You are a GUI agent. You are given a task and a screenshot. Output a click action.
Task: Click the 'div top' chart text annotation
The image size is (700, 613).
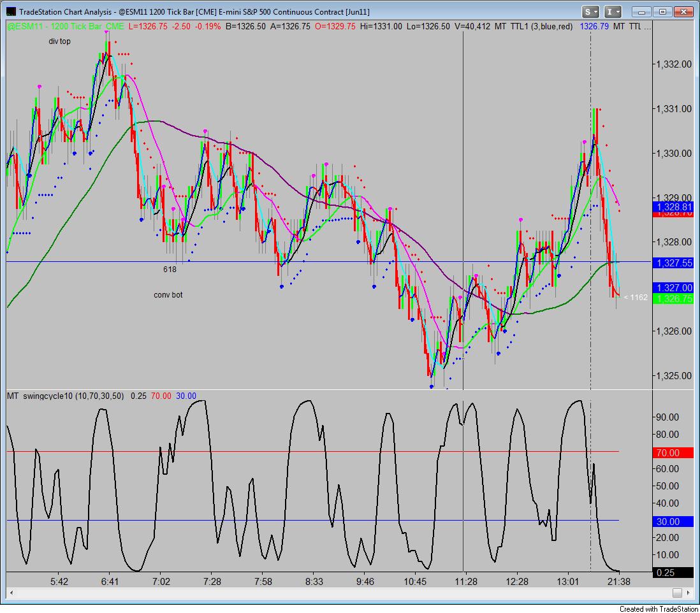(59, 41)
